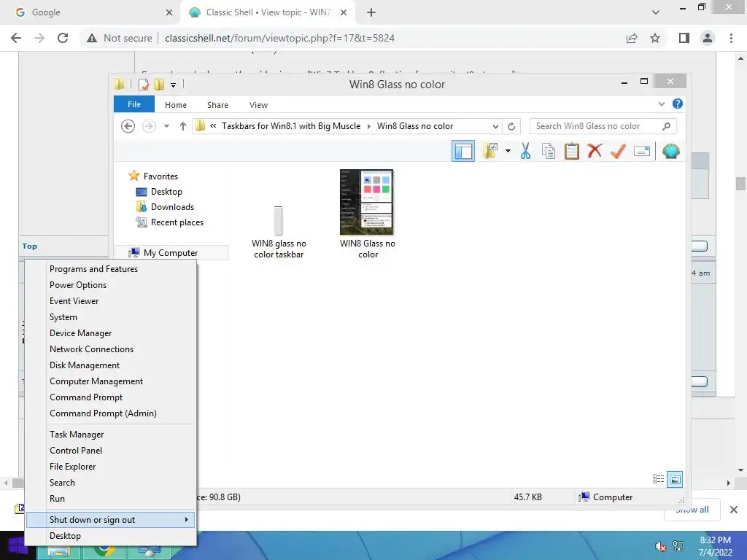
Task: Click the search magnifier icon in Explorer
Action: pyautogui.click(x=666, y=126)
